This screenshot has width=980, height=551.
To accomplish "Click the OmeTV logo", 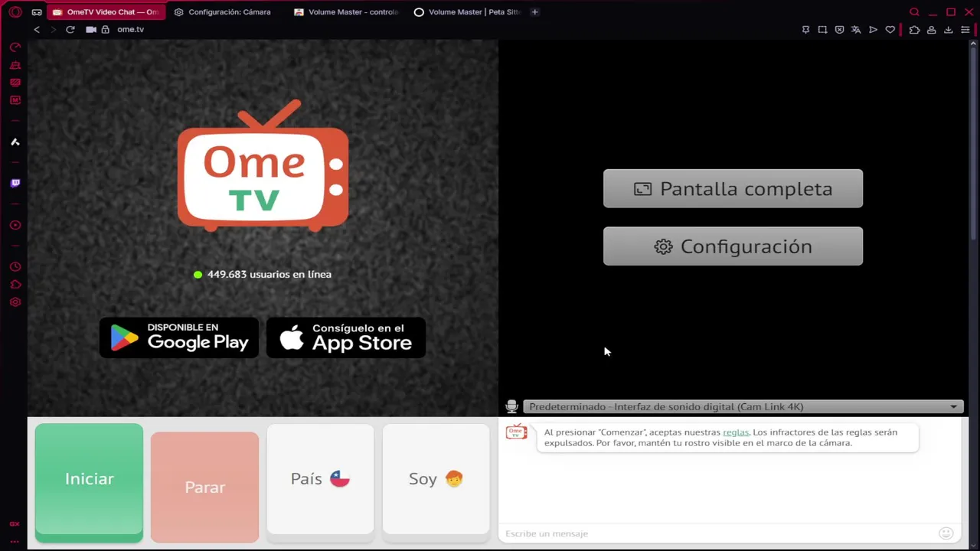I will [263, 165].
